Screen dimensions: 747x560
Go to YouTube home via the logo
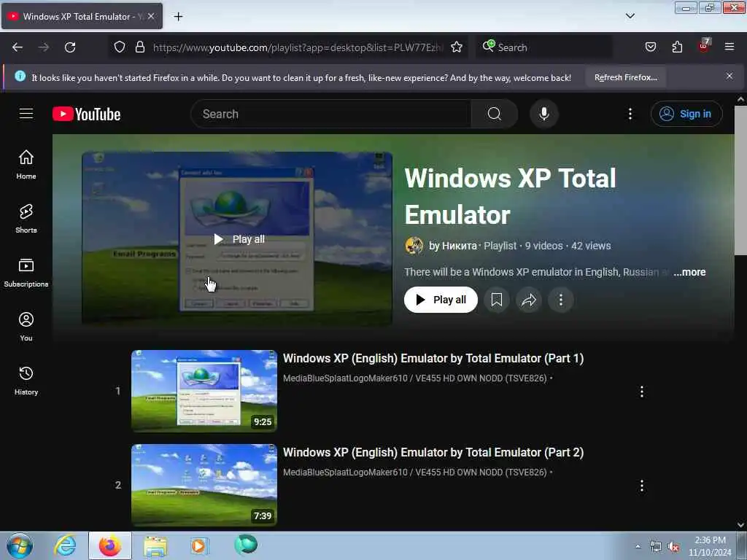coord(87,114)
